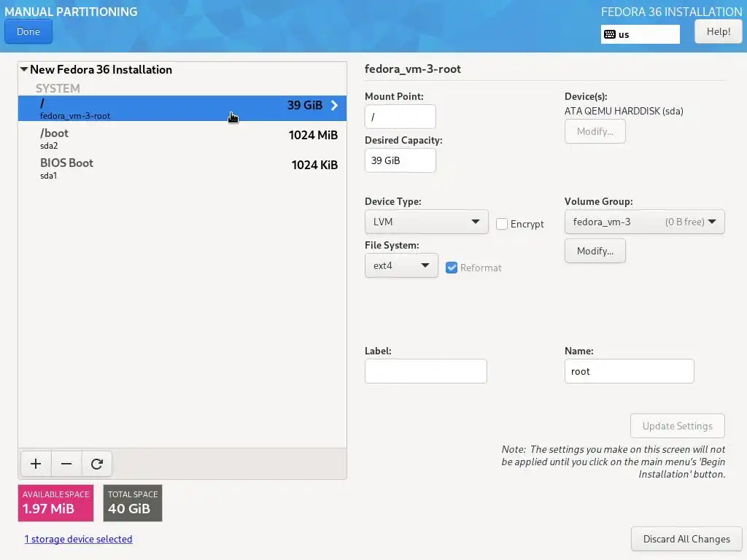Click the TOTAL SPACE 40 GiB box
Image resolution: width=747 pixels, height=560 pixels.
133,503
